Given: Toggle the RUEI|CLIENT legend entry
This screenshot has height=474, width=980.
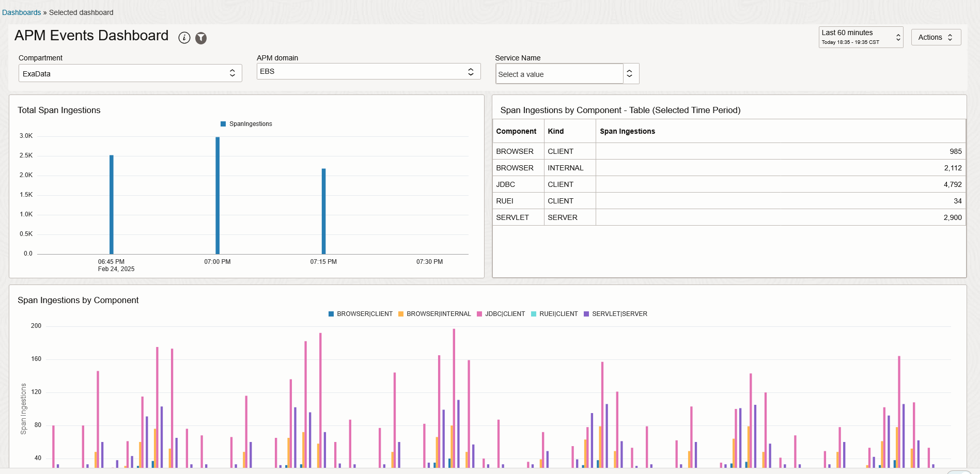Looking at the screenshot, I should coord(554,313).
